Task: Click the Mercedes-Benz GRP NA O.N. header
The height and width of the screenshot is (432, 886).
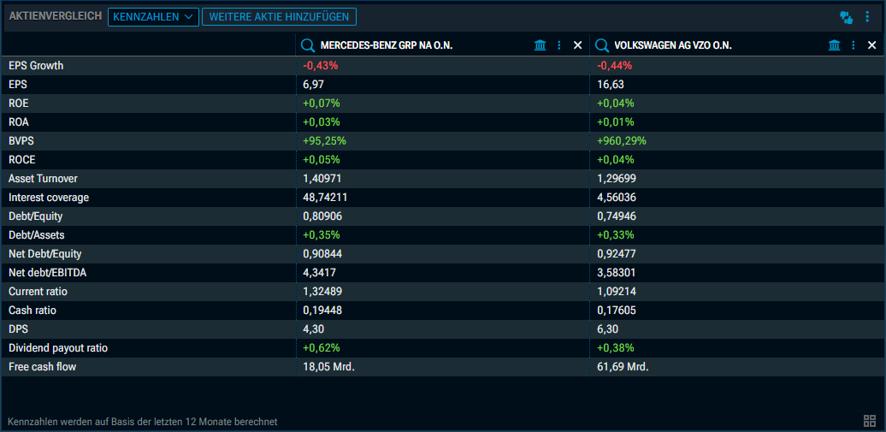Action: (386, 46)
